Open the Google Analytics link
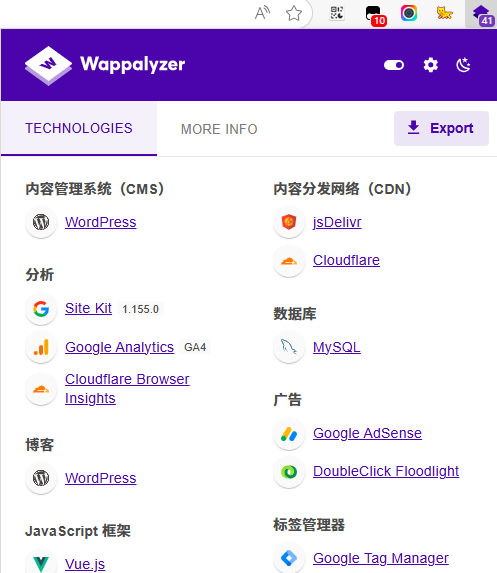This screenshot has height=573, width=497. click(119, 347)
